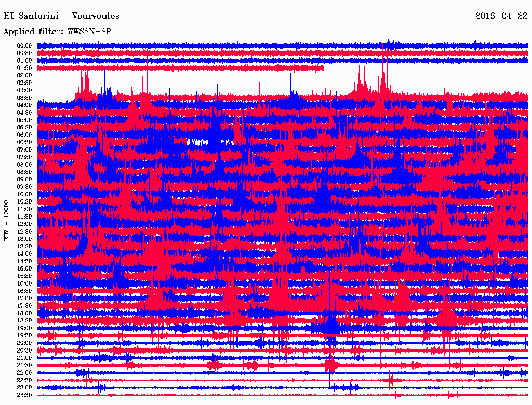The height and width of the screenshot is (405, 532).
Task: Select the 11:30 time label
Action: click(24, 217)
